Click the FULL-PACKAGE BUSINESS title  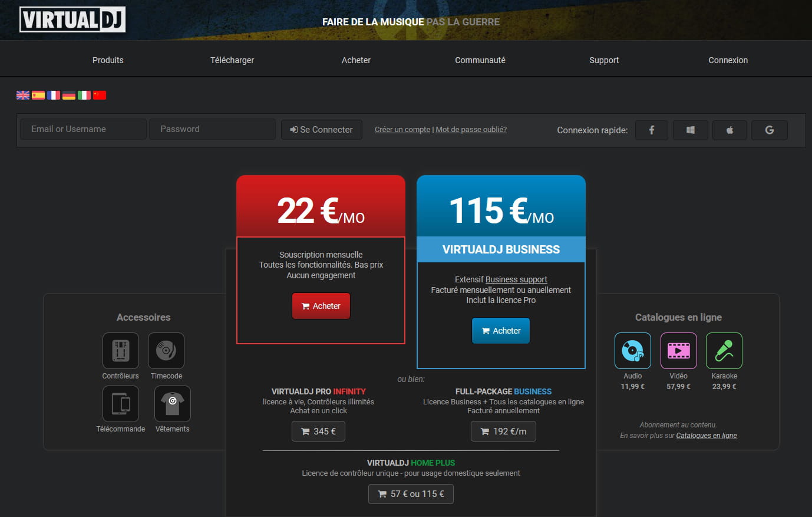(503, 391)
